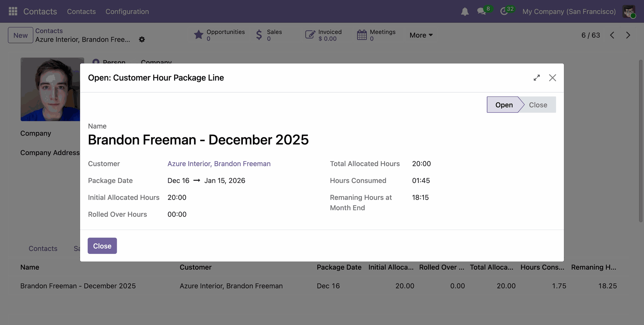Open the Azure Interior, Brandon Freeman customer link
The image size is (644, 325).
(219, 164)
